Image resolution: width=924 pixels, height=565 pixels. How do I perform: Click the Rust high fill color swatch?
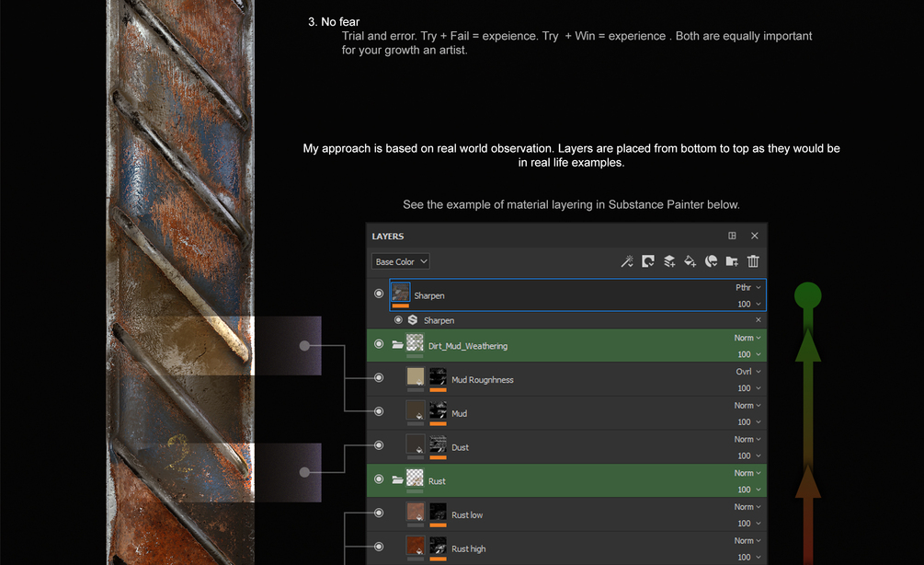[x=415, y=546]
